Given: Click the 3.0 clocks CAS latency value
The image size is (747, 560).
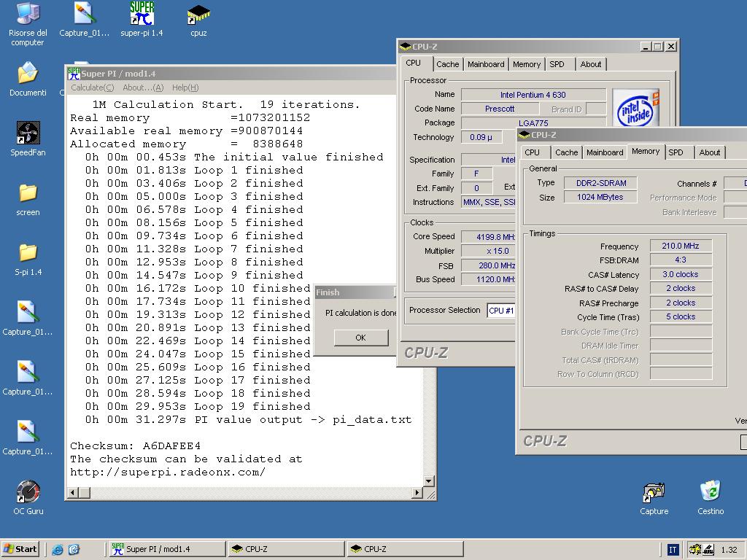Looking at the screenshot, I should coord(681,274).
